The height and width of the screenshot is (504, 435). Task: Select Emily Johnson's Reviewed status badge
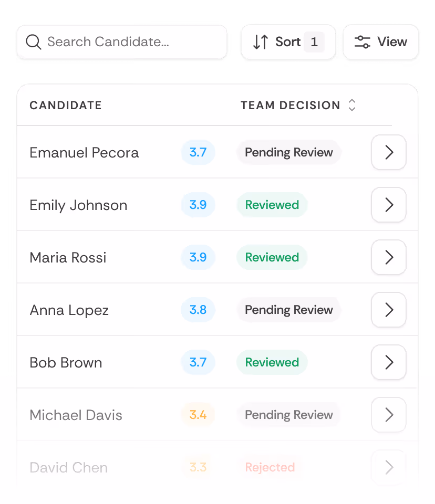click(272, 205)
